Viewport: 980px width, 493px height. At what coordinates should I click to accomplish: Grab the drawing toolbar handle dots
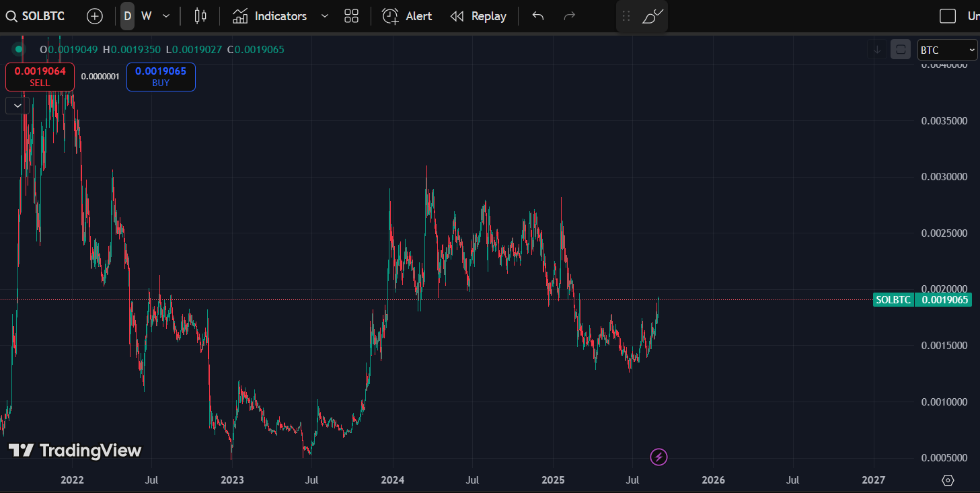pos(626,16)
